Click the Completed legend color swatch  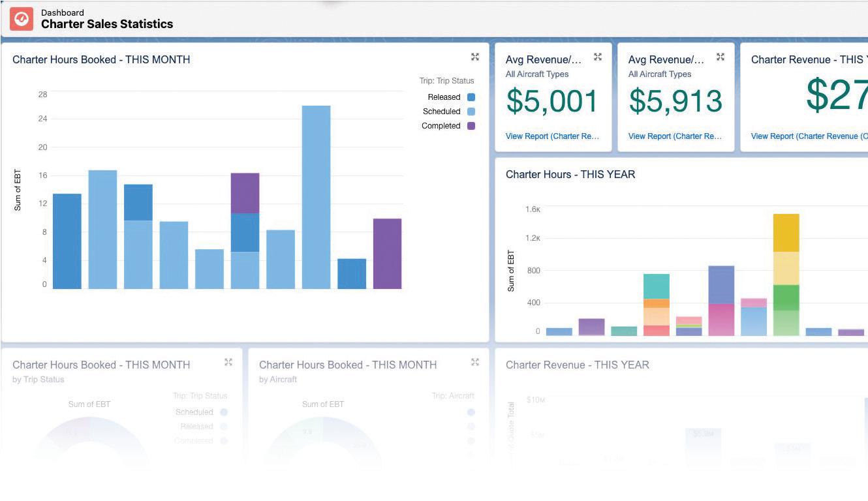[471, 126]
